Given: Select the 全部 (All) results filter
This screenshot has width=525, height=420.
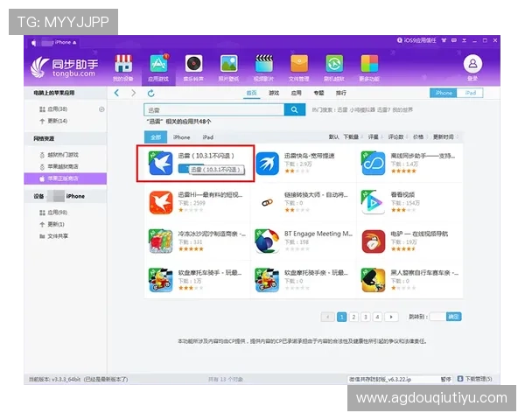Looking at the screenshot, I should click(x=156, y=137).
